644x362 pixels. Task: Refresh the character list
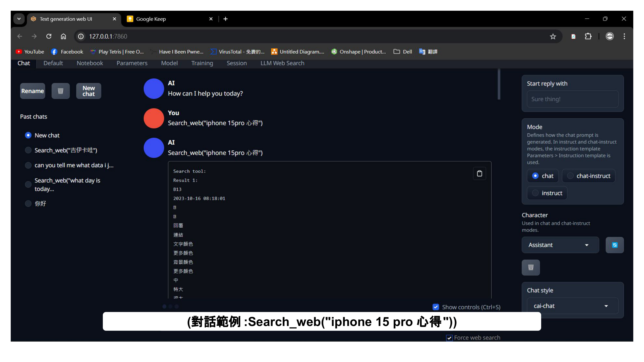[x=615, y=245]
